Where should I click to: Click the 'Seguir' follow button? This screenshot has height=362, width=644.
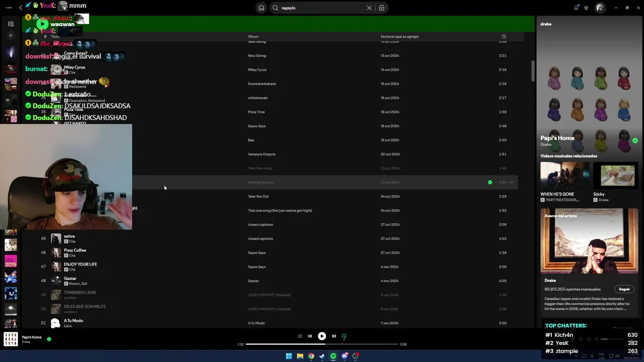coord(624,290)
